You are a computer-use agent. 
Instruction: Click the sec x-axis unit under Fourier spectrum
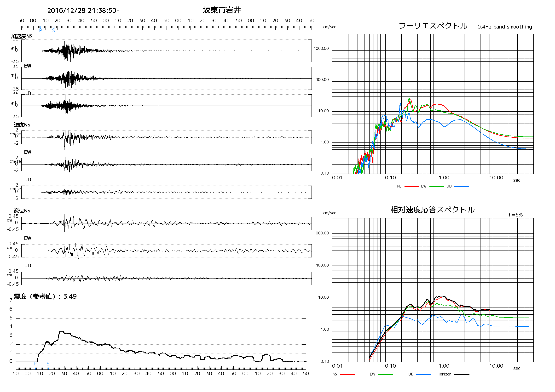(x=517, y=180)
